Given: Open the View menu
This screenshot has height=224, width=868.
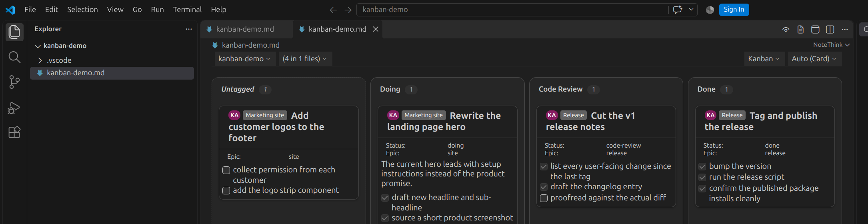Looking at the screenshot, I should (115, 10).
